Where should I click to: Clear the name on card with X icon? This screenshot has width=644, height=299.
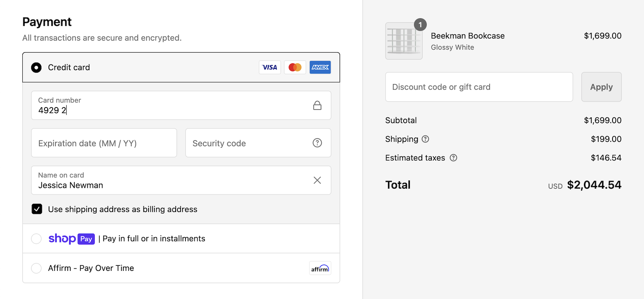[317, 180]
